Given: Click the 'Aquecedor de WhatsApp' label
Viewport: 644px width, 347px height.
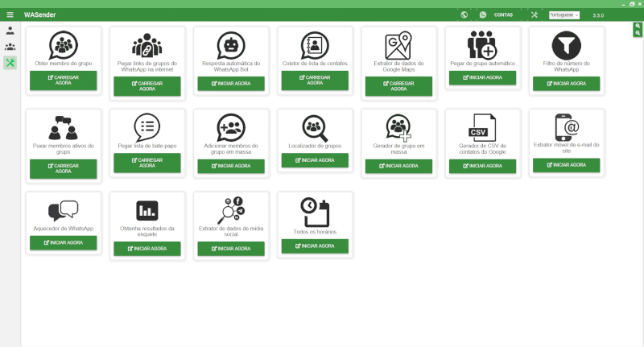Looking at the screenshot, I should [x=64, y=229].
